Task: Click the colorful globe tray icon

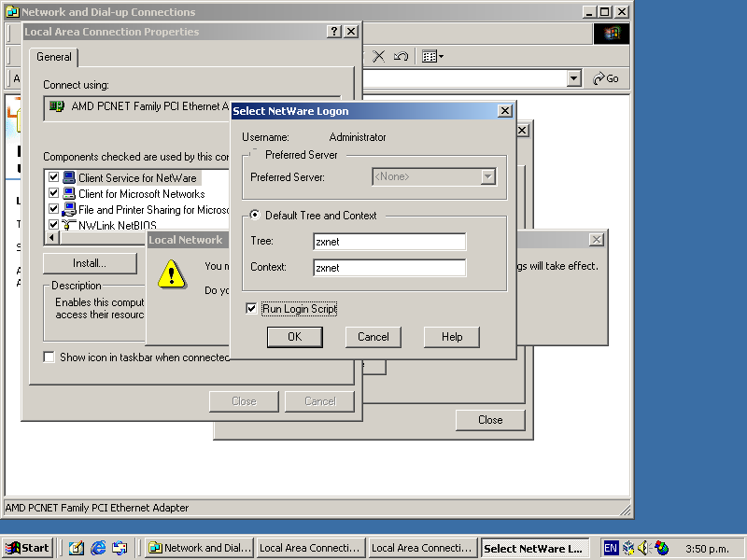Action: click(x=661, y=548)
